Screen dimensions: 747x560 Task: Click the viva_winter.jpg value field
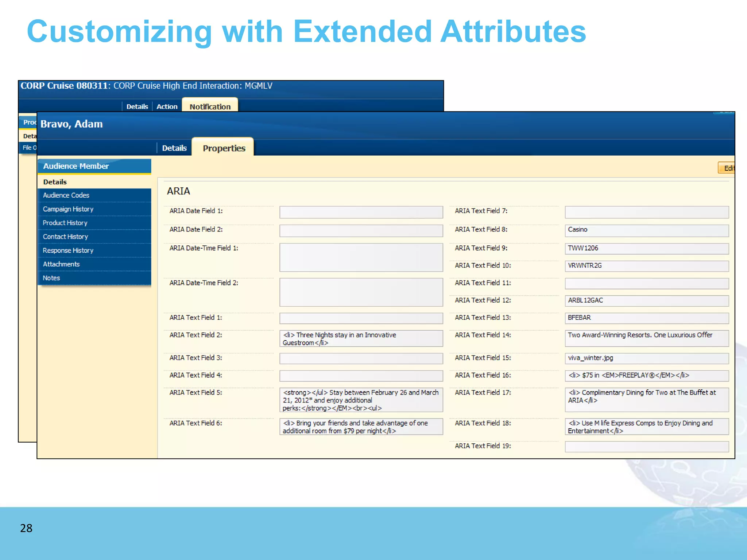coord(647,359)
